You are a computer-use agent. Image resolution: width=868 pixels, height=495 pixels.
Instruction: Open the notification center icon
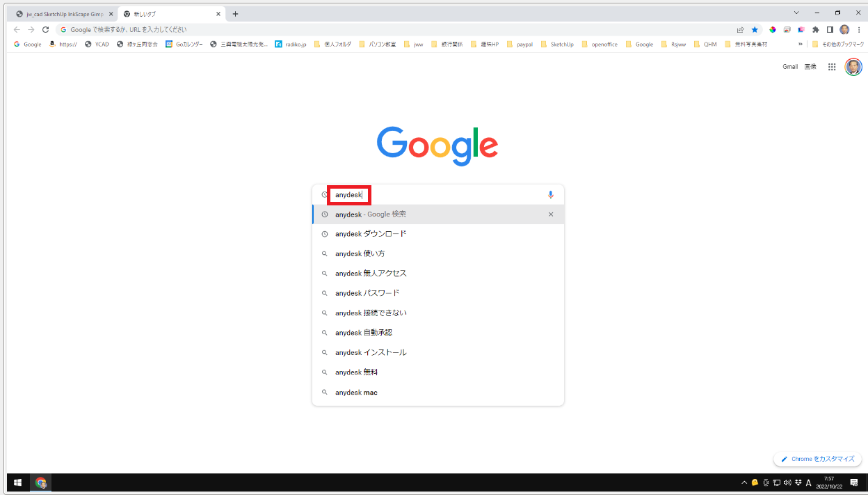pyautogui.click(x=854, y=482)
